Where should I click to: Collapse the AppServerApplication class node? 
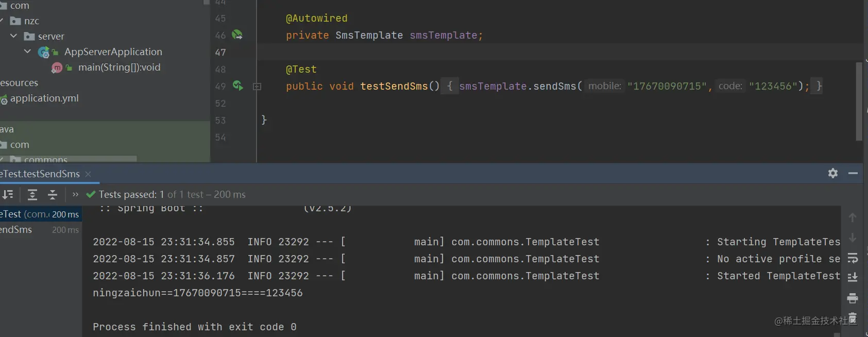tap(27, 52)
